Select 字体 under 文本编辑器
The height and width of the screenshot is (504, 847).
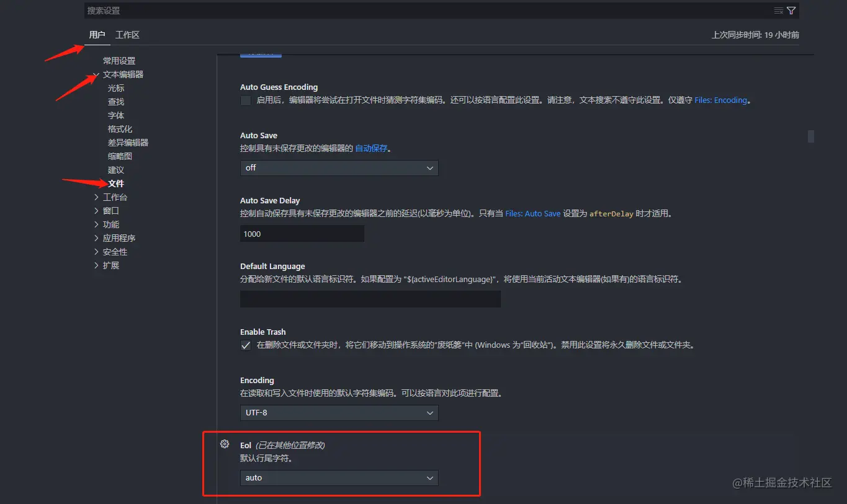[x=116, y=115]
